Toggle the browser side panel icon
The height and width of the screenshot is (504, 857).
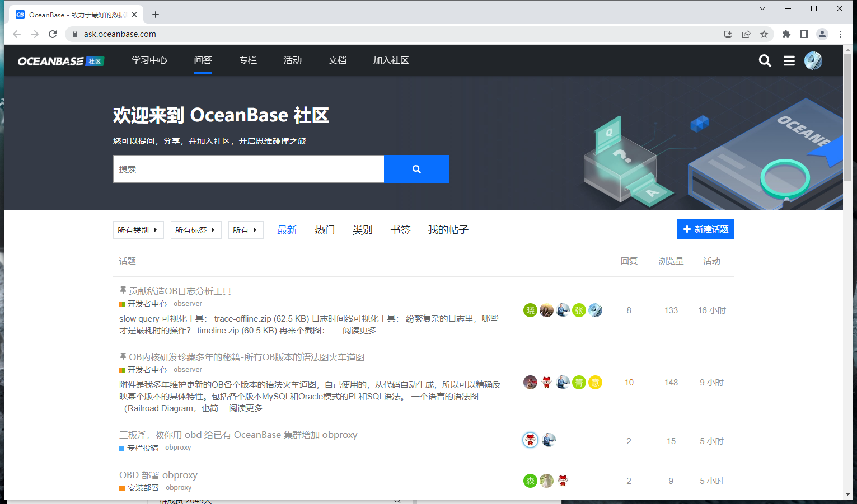(804, 34)
